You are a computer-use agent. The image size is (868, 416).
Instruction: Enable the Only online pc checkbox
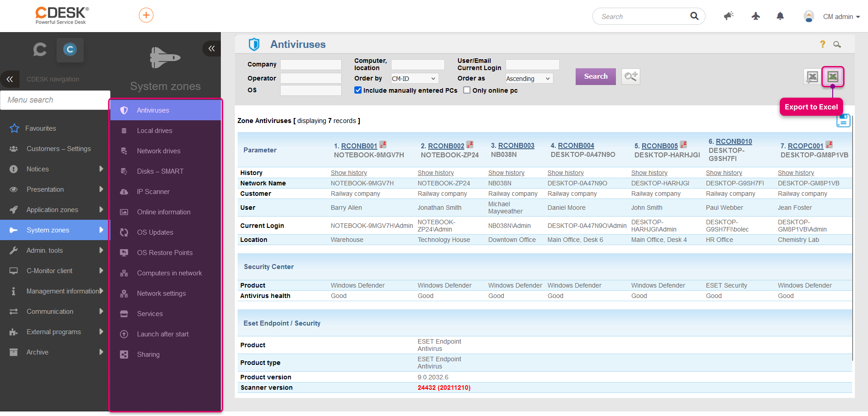(x=467, y=90)
